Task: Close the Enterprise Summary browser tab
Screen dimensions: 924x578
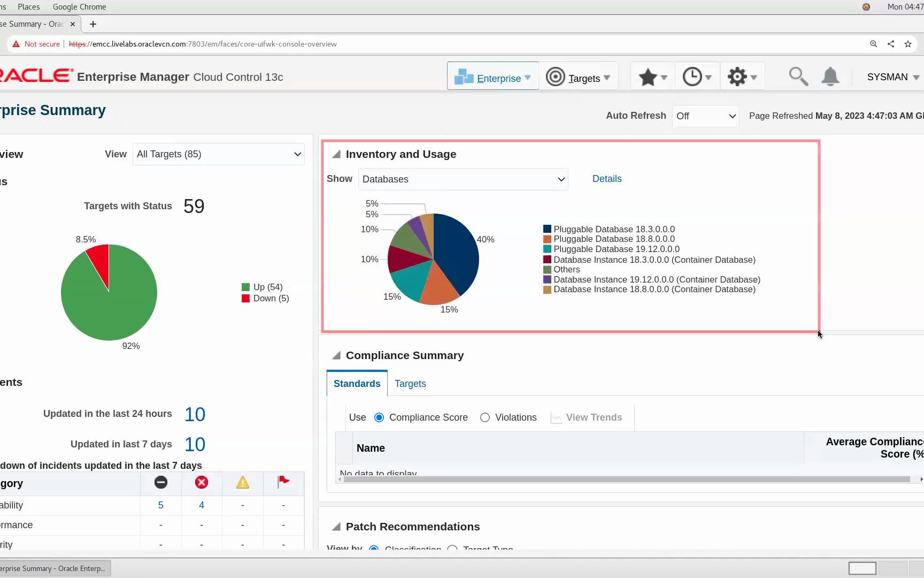Action: (x=73, y=24)
